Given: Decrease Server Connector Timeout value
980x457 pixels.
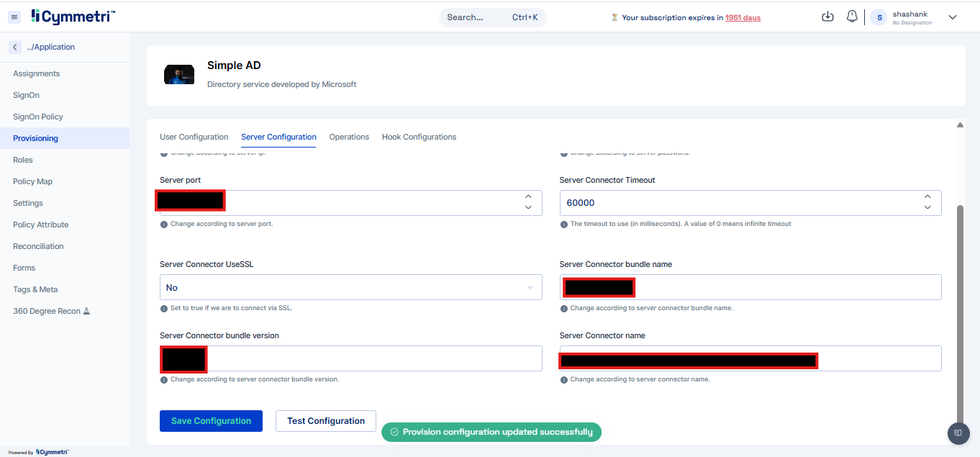Looking at the screenshot, I should point(927,208).
